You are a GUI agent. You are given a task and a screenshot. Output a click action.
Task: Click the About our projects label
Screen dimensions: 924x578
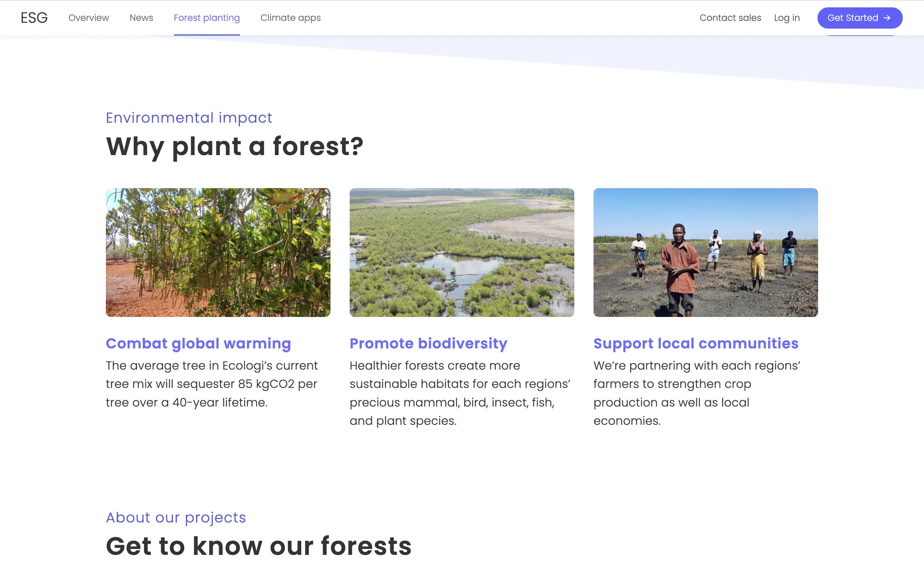coord(176,517)
